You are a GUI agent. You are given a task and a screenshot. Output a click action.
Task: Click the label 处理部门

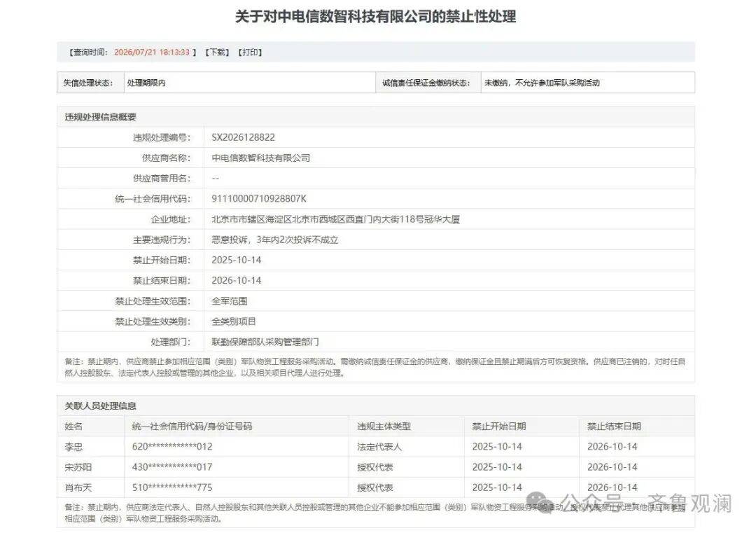[171, 342]
